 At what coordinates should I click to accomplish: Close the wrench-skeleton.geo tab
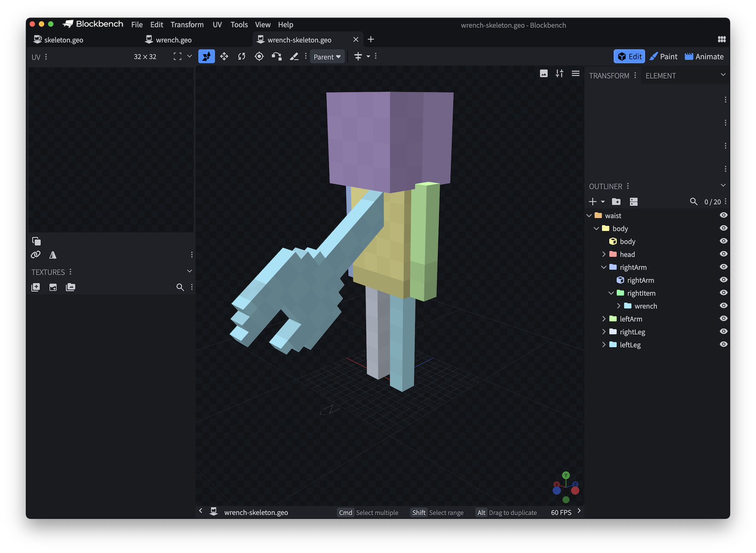(356, 40)
